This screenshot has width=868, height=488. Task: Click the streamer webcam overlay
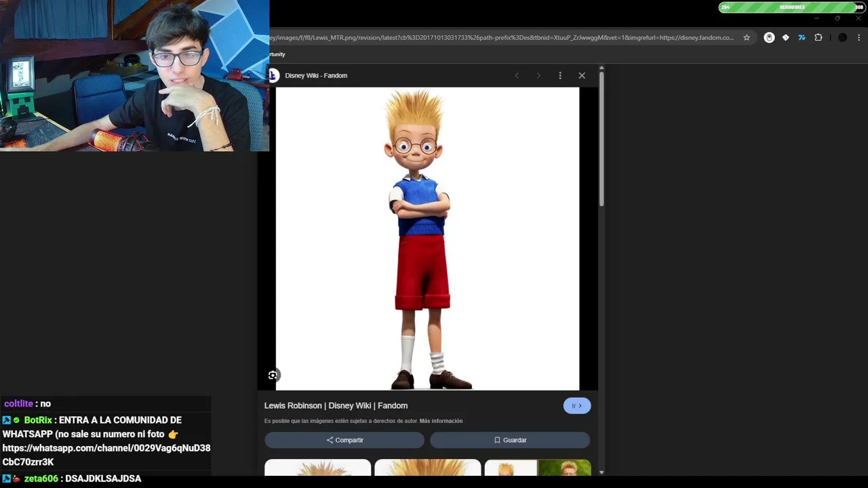pyautogui.click(x=135, y=75)
